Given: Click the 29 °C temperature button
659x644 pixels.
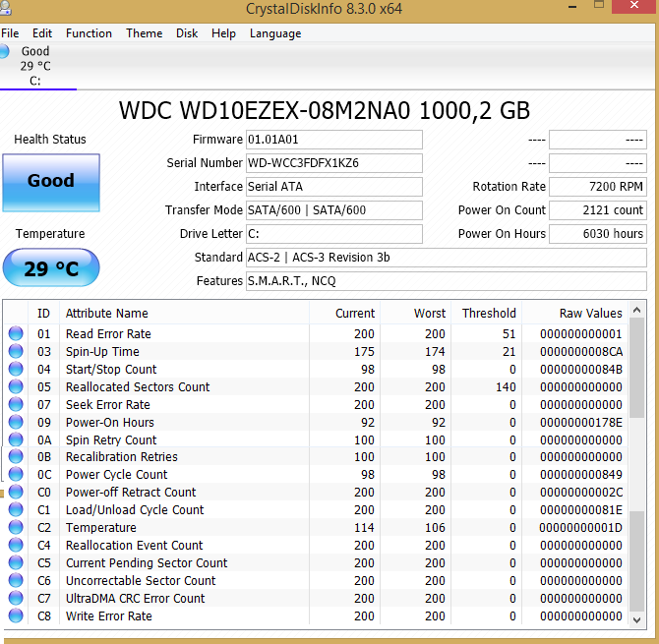Looking at the screenshot, I should [x=51, y=268].
